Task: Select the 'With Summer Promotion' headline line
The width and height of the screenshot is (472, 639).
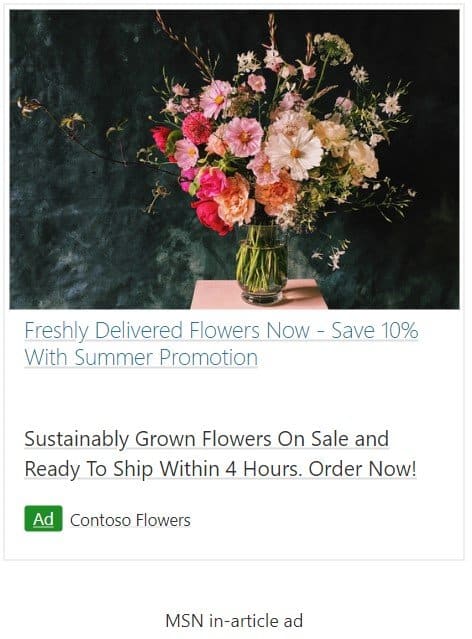Action: (141, 357)
